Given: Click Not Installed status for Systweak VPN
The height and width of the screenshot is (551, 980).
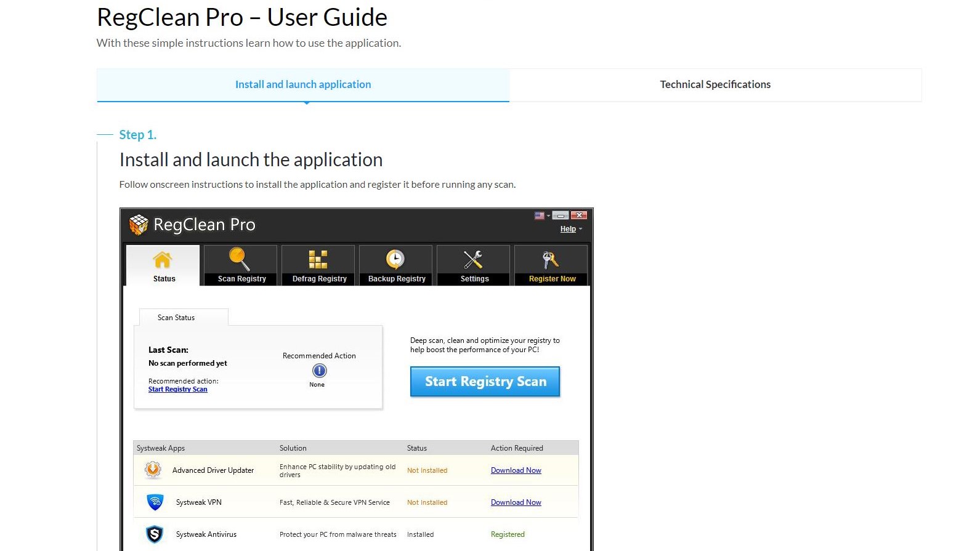Looking at the screenshot, I should pos(427,502).
